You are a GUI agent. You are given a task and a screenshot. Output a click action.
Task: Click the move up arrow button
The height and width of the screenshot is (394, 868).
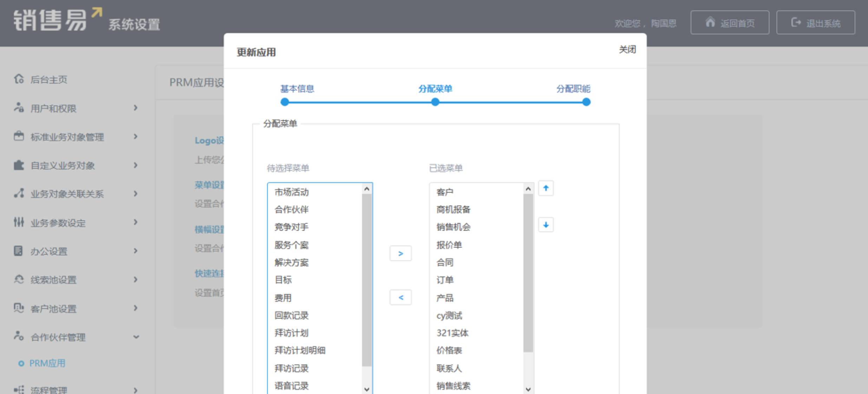pos(546,188)
